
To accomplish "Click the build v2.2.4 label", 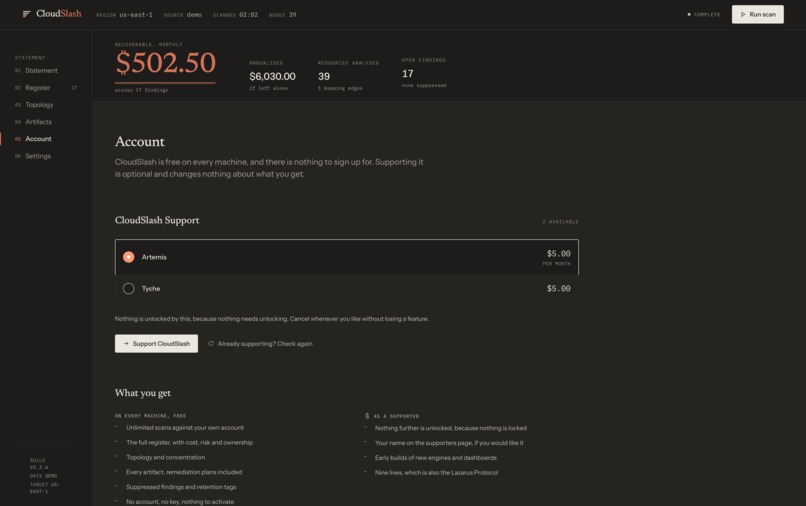I will [39, 464].
